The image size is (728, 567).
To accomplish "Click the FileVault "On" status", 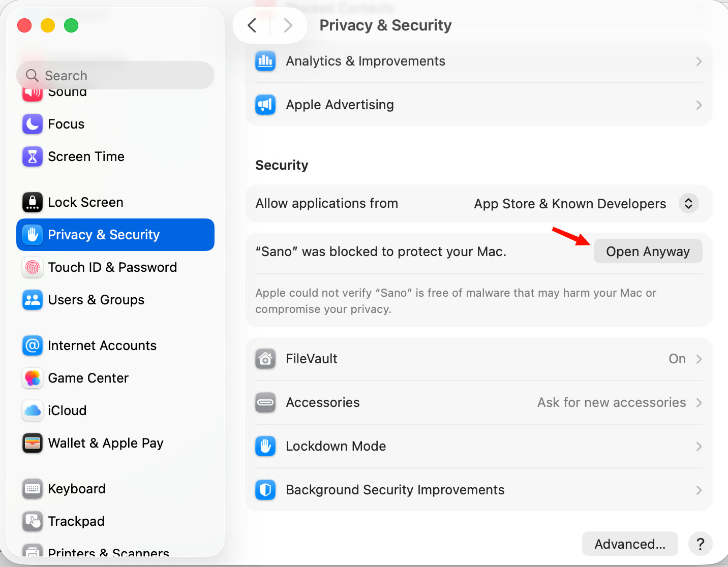I will click(677, 359).
